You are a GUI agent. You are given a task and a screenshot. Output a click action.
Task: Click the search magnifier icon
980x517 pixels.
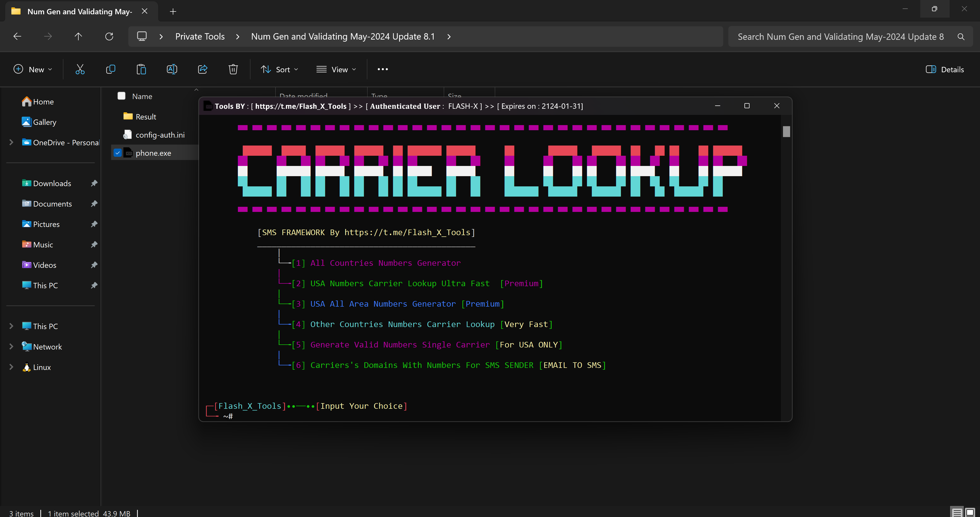coord(961,37)
